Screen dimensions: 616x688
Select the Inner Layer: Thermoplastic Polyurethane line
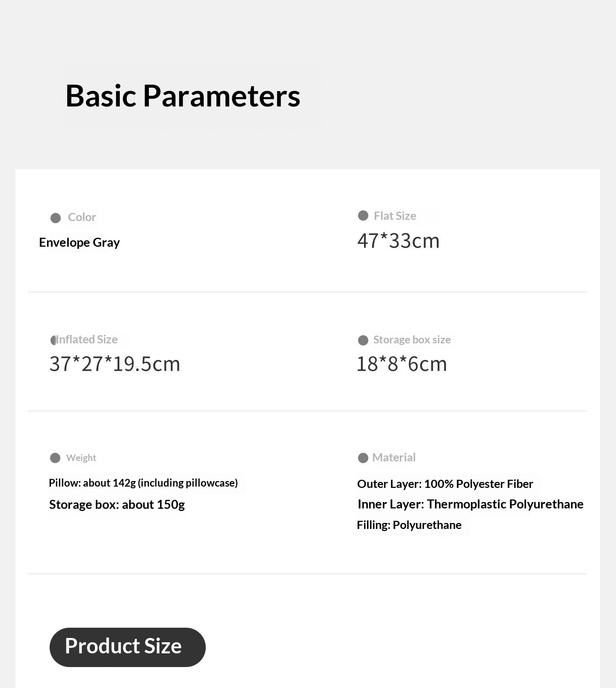470,504
